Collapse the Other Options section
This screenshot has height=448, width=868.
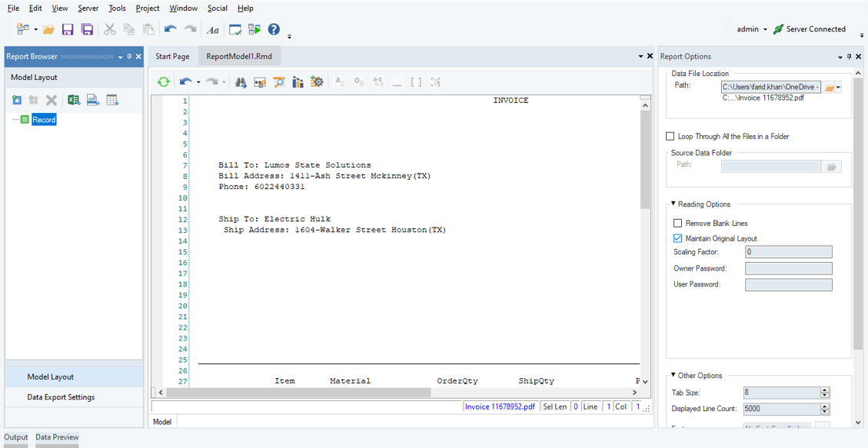pyautogui.click(x=673, y=376)
